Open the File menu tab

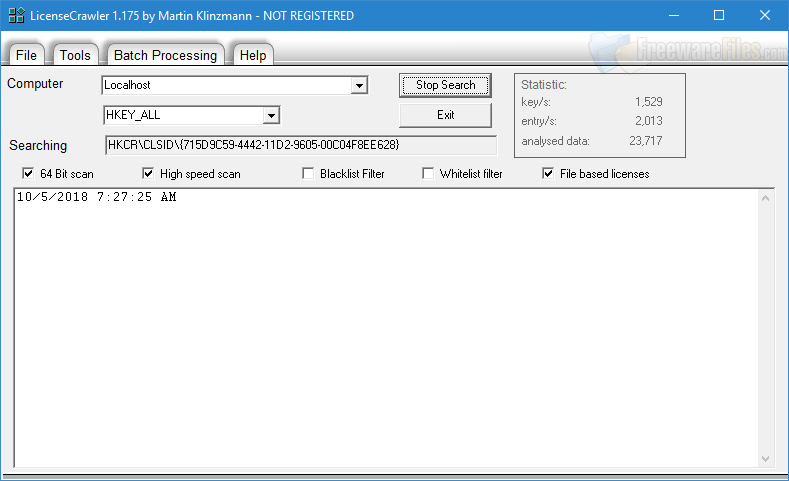click(26, 55)
